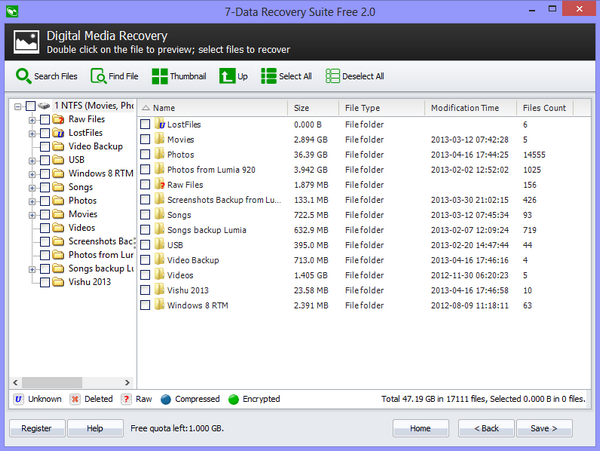Click Vishu 2013 folder icon in tree
This screenshot has height=451, width=600.
click(58, 282)
